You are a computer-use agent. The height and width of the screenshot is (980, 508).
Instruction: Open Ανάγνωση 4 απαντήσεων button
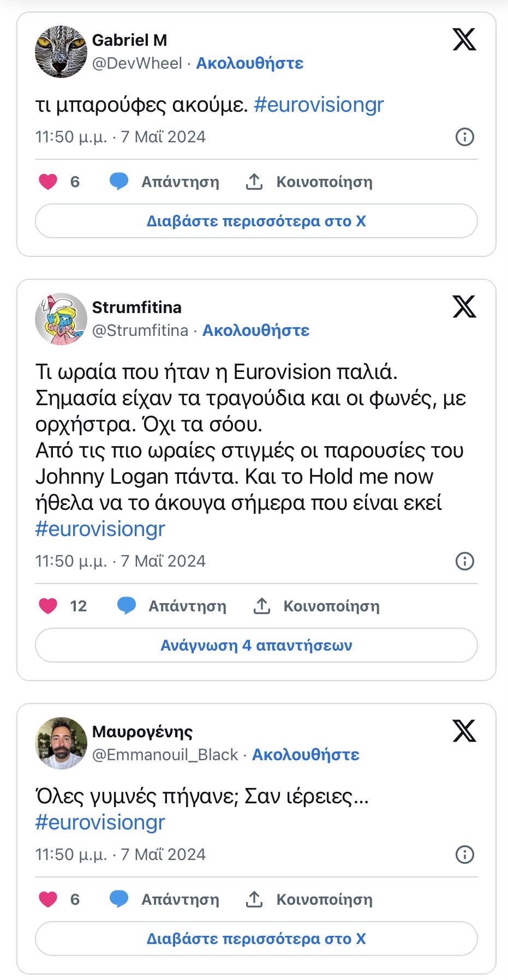tap(256, 645)
